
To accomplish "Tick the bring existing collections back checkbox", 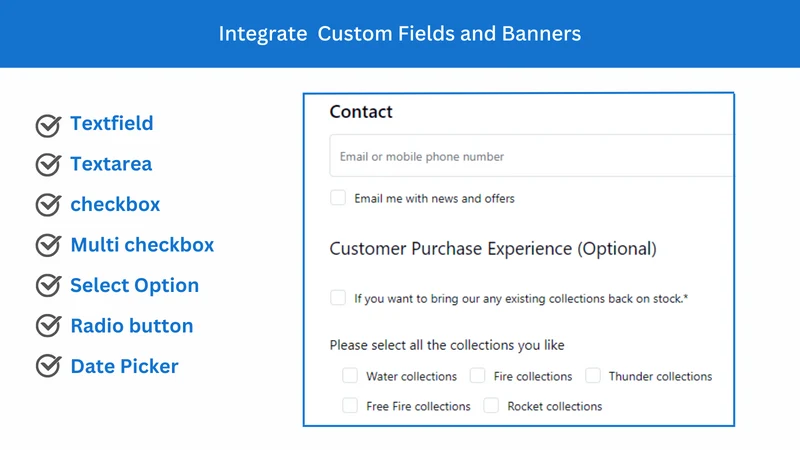I will [338, 297].
